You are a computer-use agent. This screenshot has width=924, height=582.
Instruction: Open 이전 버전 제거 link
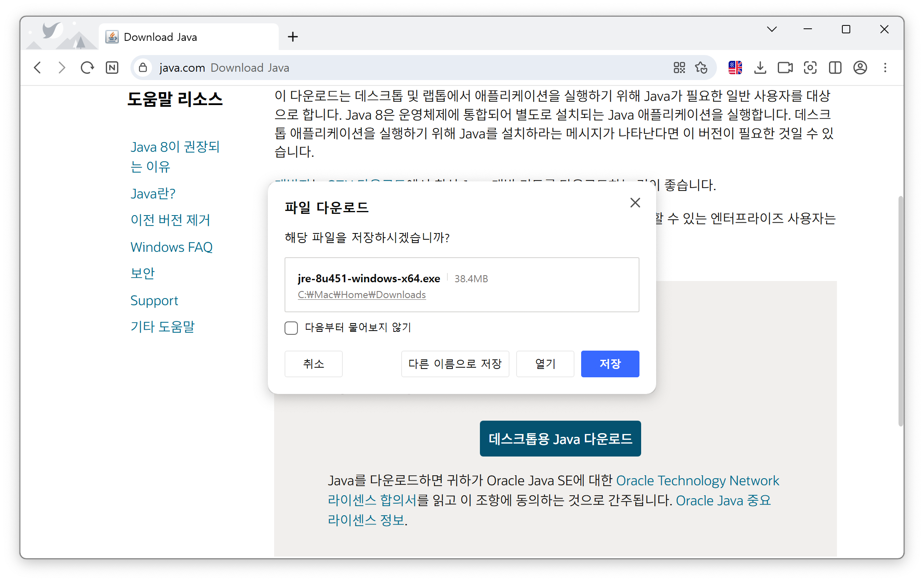click(170, 220)
